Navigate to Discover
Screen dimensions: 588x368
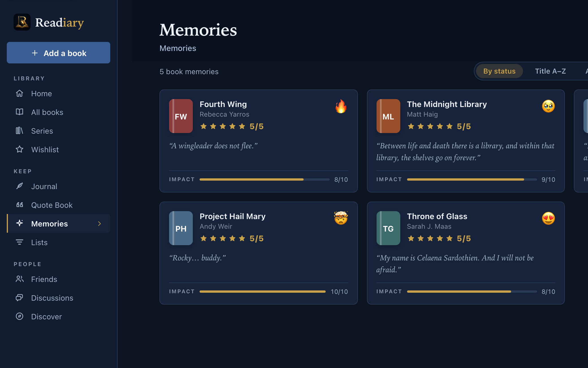[x=59, y=316]
